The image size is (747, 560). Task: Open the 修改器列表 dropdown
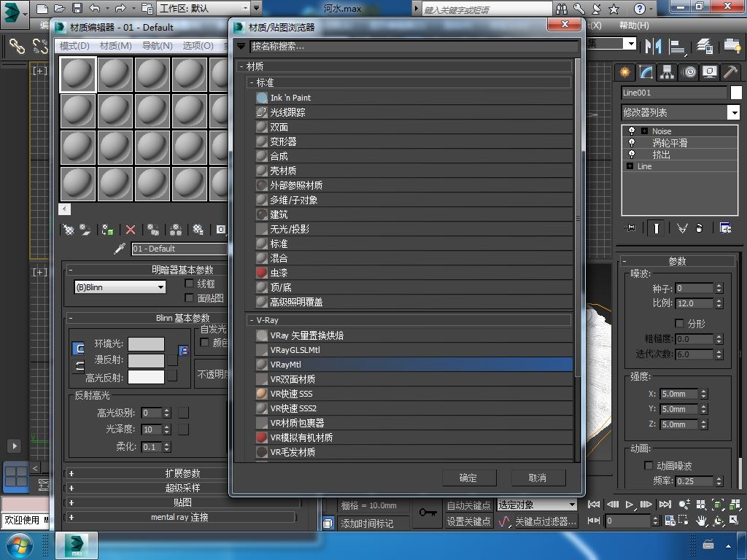tap(680, 112)
